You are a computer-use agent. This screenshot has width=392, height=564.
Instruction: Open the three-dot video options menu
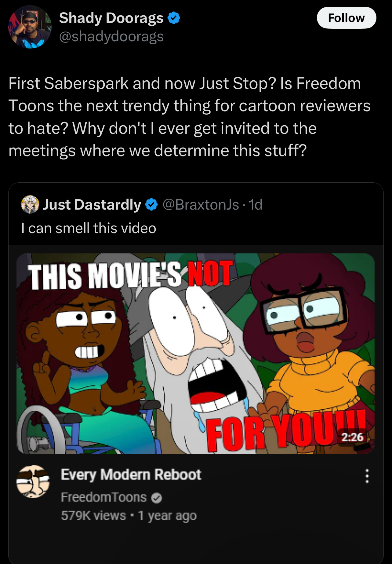point(367,476)
